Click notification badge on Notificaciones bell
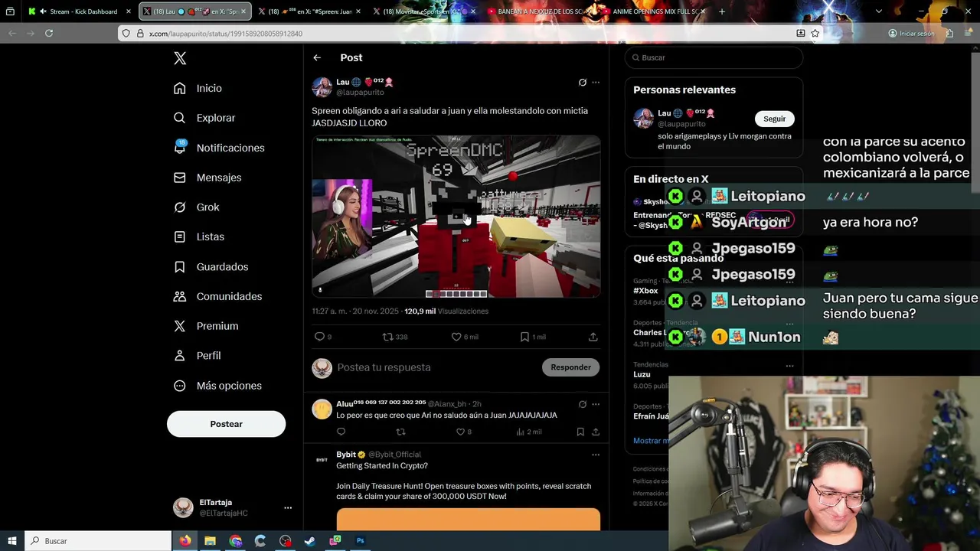 click(x=181, y=143)
